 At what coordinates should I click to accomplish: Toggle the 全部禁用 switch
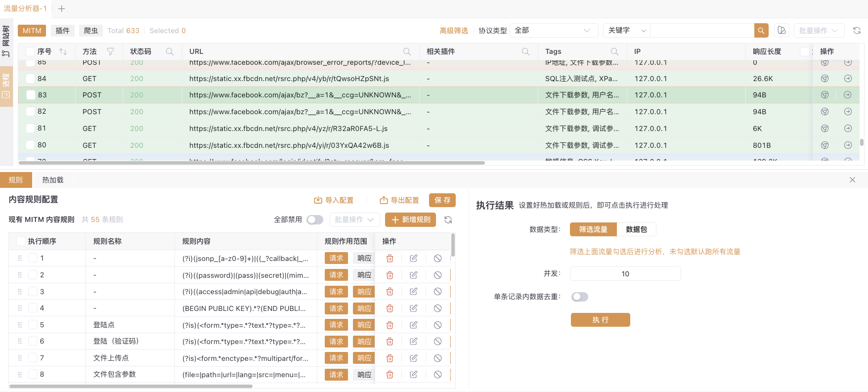[x=315, y=219]
